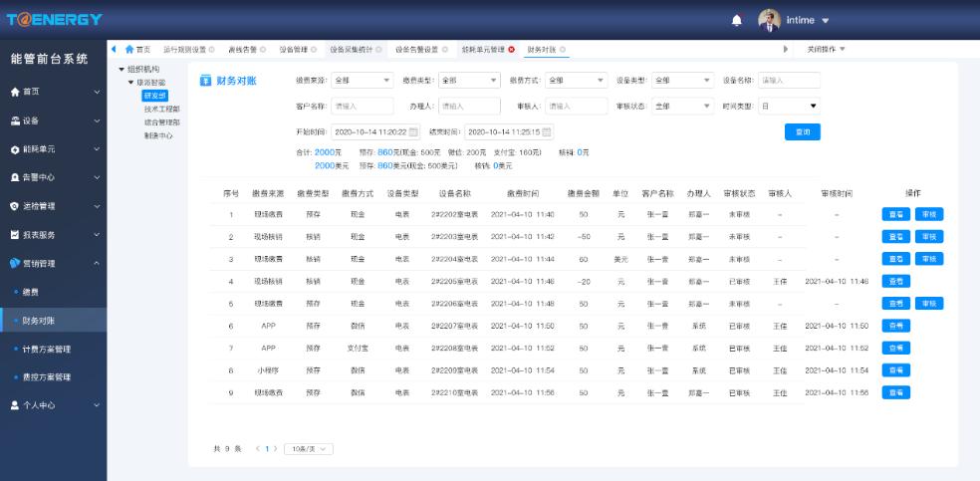The height and width of the screenshot is (481, 980).
Task: Open 费控方案管理 in the sidebar
Action: tap(46, 377)
